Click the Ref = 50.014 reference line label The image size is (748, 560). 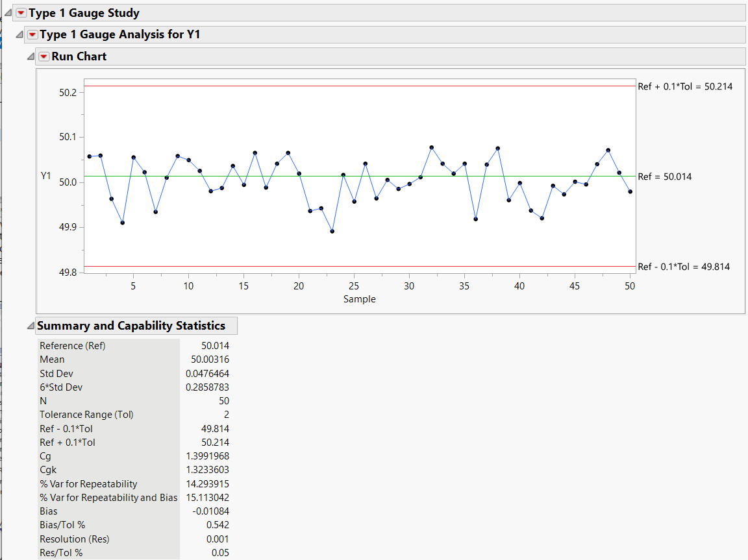[x=666, y=176]
